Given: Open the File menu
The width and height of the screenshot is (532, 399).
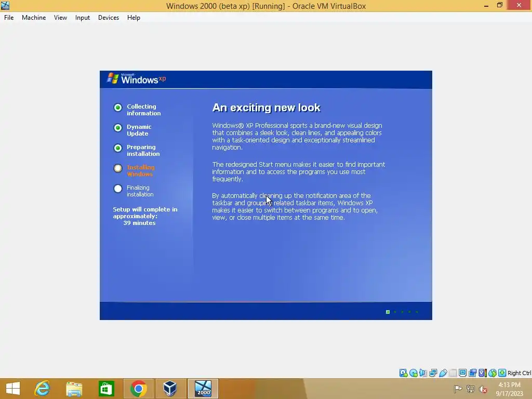Looking at the screenshot, I should [x=9, y=18].
